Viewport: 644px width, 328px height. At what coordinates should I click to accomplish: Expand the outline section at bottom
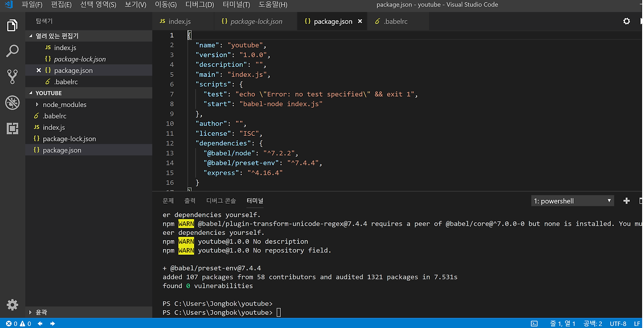coord(41,312)
